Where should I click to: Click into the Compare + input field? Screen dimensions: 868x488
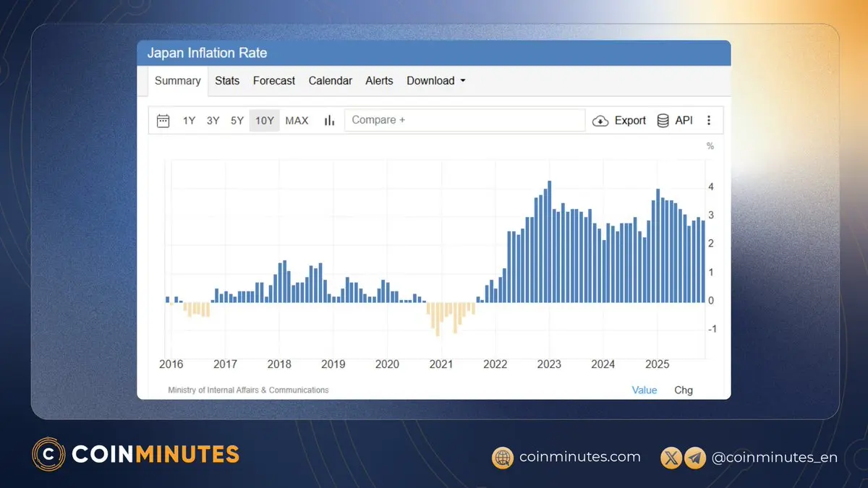[465, 120]
